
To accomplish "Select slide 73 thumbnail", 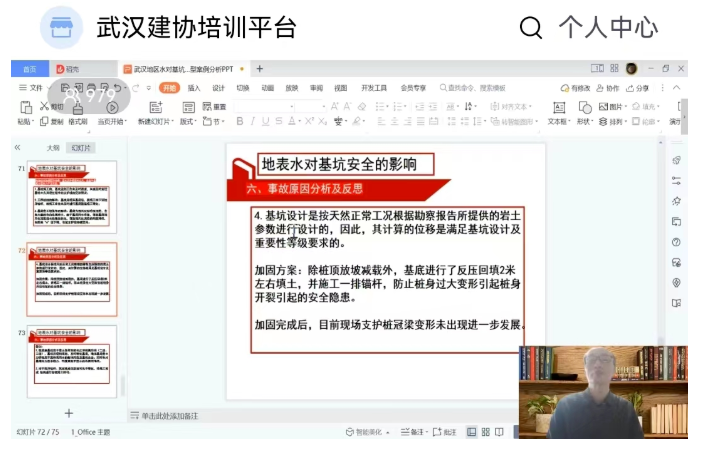I will pyautogui.click(x=71, y=360).
